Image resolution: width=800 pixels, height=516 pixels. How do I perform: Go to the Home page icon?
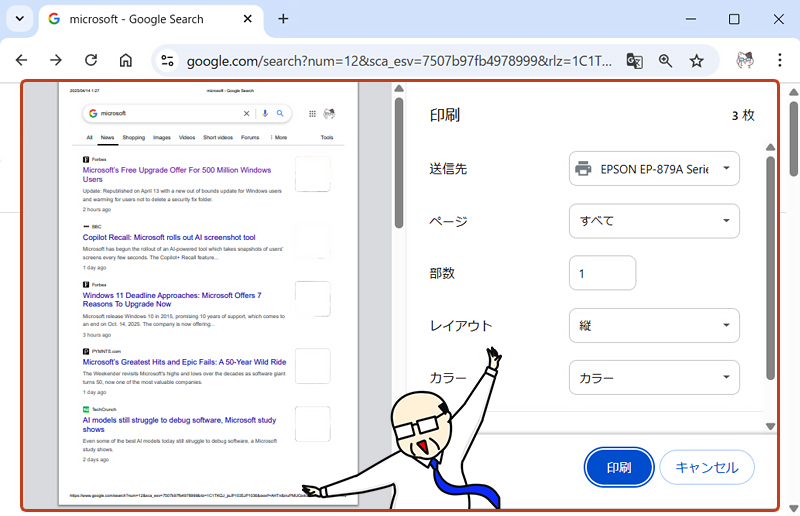(x=126, y=60)
